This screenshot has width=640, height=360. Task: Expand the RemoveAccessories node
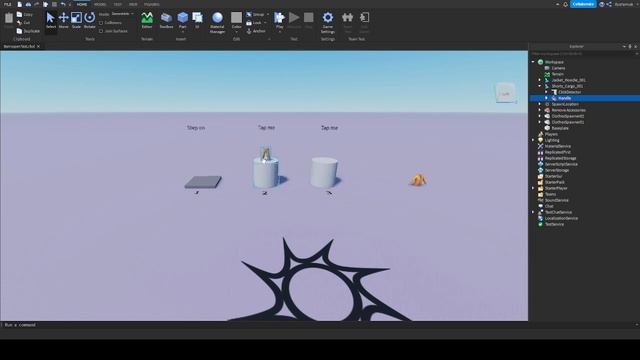540,110
